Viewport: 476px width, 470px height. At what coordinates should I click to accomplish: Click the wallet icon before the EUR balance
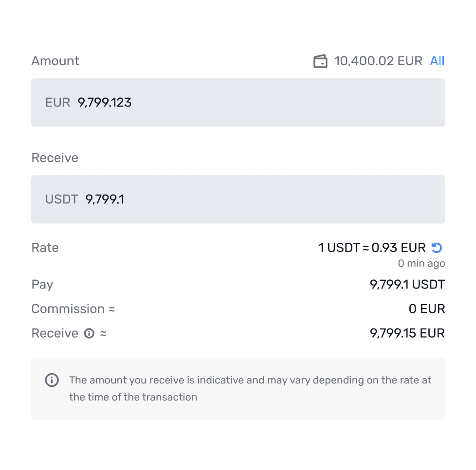(x=320, y=61)
